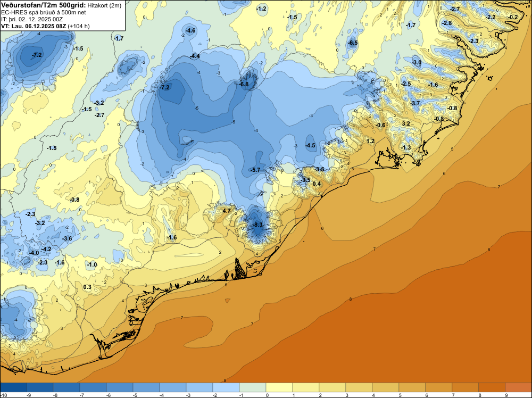Click the -3.0 temperature label
The image size is (532, 398).
pos(417,62)
